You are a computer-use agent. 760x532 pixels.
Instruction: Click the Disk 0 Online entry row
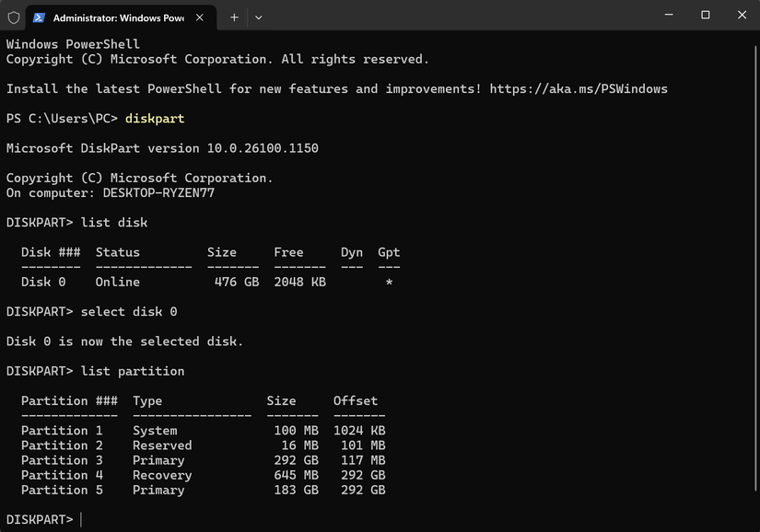pos(111,282)
